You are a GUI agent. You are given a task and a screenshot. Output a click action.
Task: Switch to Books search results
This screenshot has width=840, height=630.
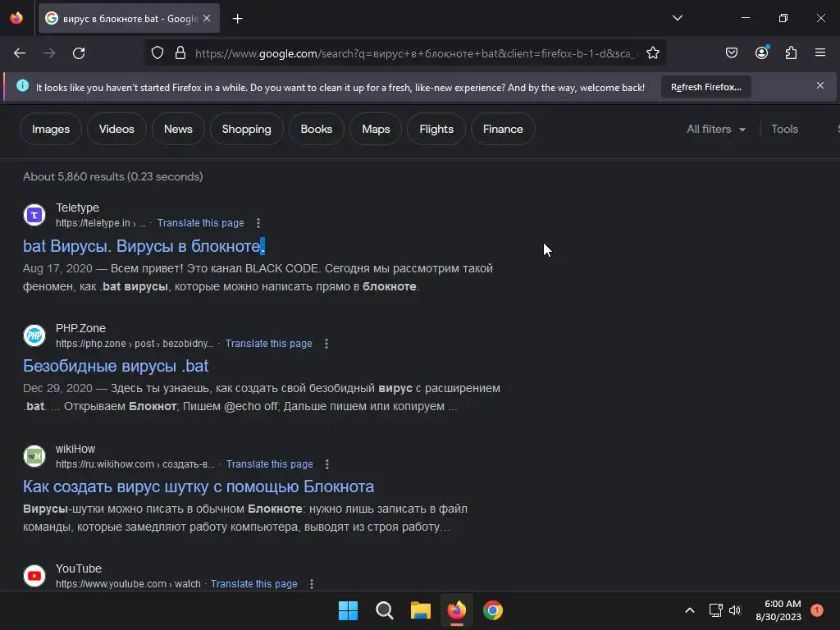click(x=316, y=129)
